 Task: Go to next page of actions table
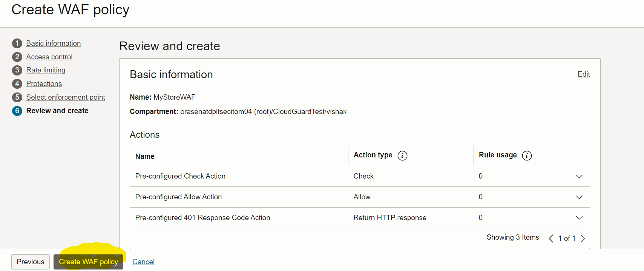(x=583, y=239)
